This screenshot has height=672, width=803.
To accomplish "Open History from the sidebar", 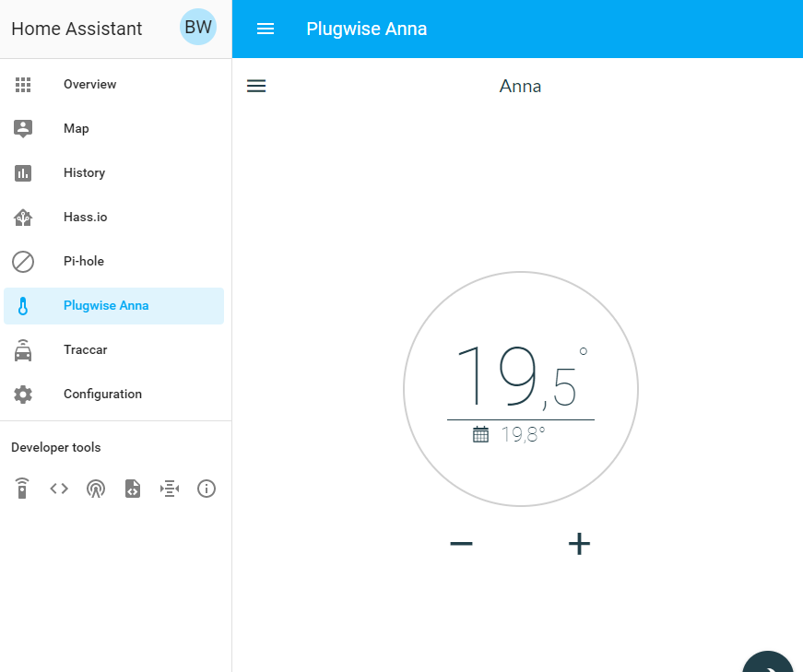I will pyautogui.click(x=113, y=173).
